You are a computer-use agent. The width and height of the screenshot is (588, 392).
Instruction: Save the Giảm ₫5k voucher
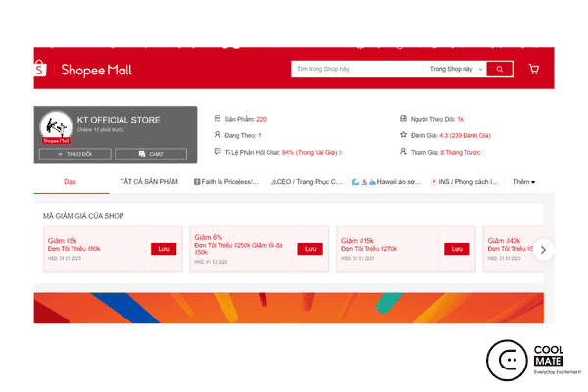(x=163, y=249)
